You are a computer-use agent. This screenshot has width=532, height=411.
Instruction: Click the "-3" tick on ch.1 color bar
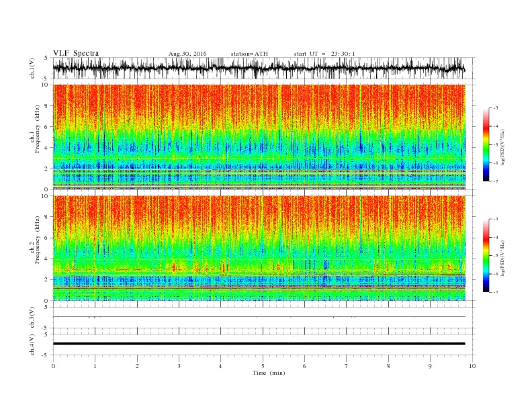[x=495, y=108]
